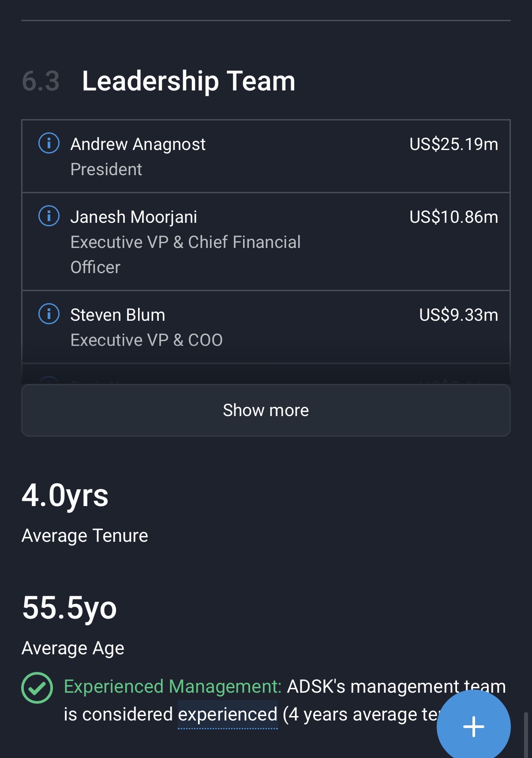Open the dotted-underlined "experienced" term
The height and width of the screenshot is (758, 532).
tap(228, 715)
